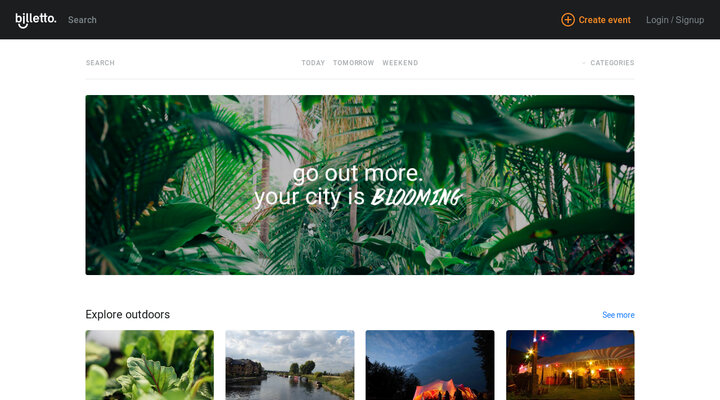This screenshot has height=400, width=720.
Task: Click the 'go out more.' headline text
Action: [358, 174]
